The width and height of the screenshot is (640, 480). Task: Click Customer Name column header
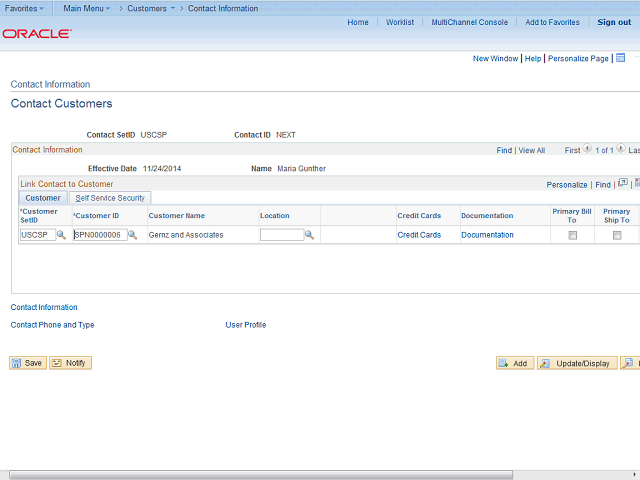pos(177,216)
